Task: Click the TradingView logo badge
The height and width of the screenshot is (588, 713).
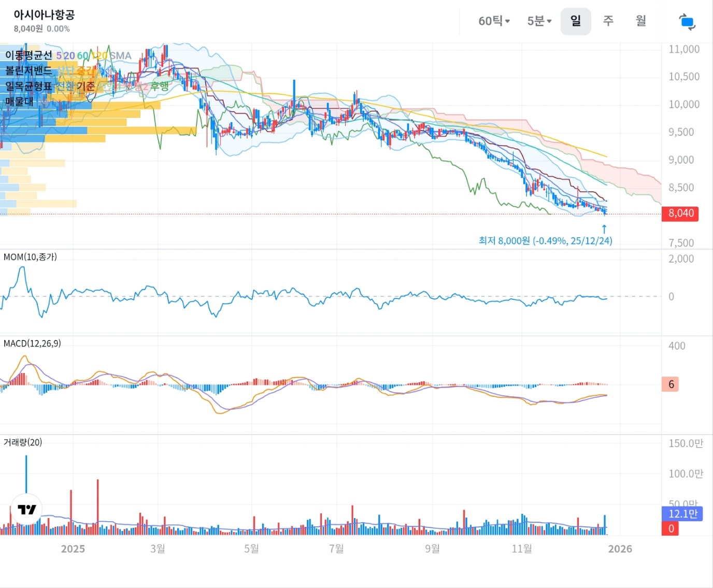Action: coord(26,510)
